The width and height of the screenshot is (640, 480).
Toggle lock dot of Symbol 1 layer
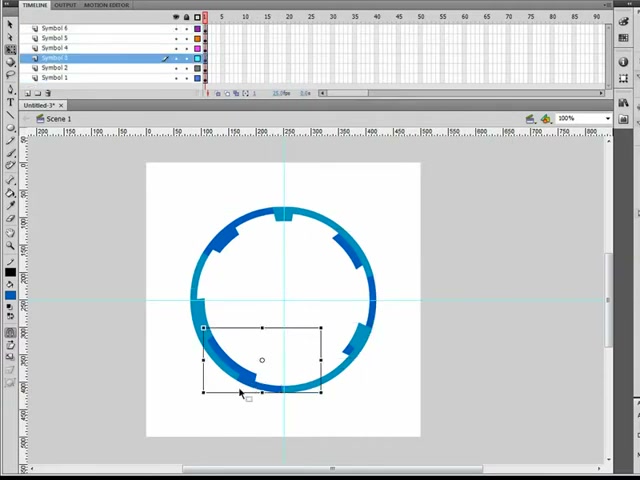[x=187, y=78]
